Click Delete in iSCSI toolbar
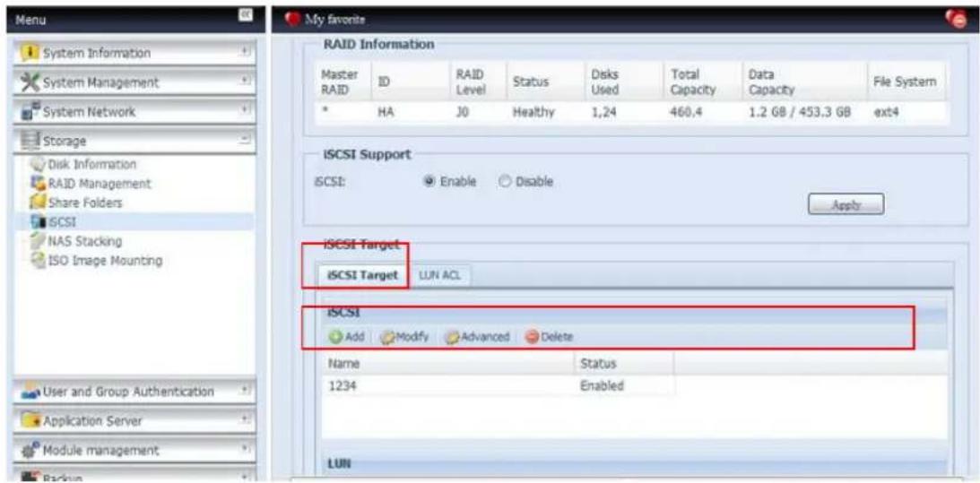The height and width of the screenshot is (483, 980). pos(549,337)
